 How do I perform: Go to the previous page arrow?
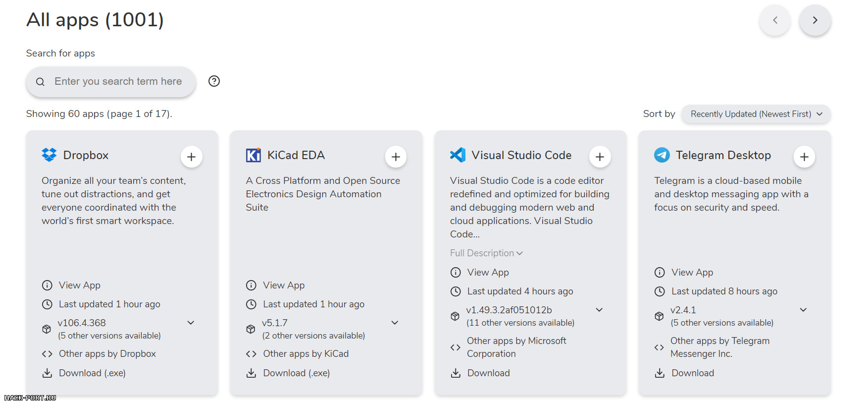(x=775, y=20)
